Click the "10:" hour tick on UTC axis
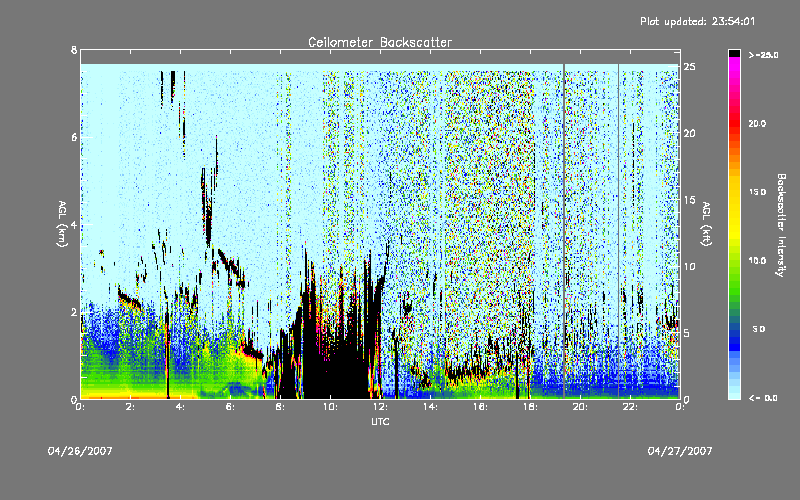 [330, 407]
